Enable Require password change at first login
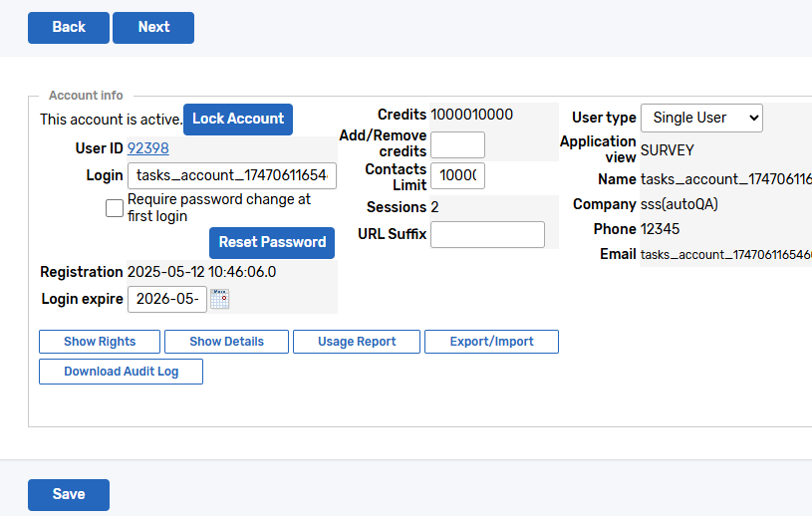Image resolution: width=812 pixels, height=516 pixels. [115, 208]
